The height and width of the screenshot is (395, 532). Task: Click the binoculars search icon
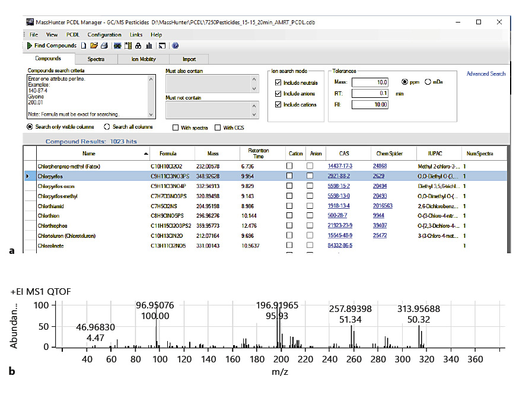[x=138, y=46]
